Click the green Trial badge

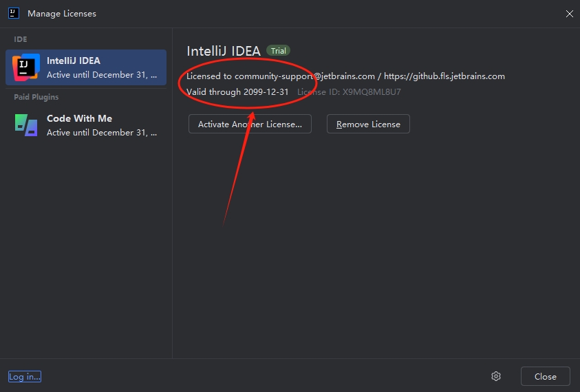278,51
